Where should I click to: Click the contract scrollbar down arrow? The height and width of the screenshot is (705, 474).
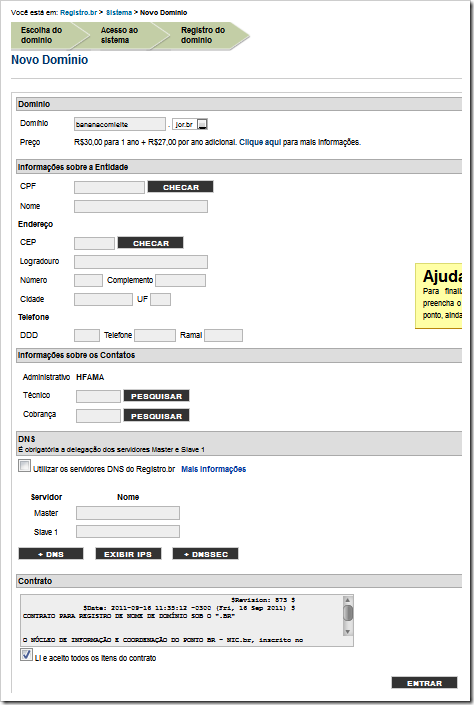click(x=347, y=632)
